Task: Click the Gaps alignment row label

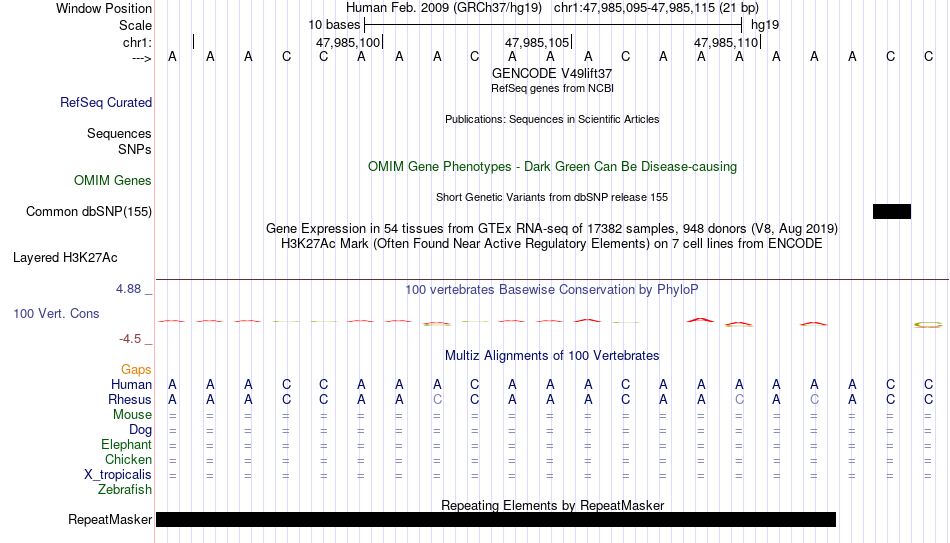Action: click(x=136, y=370)
